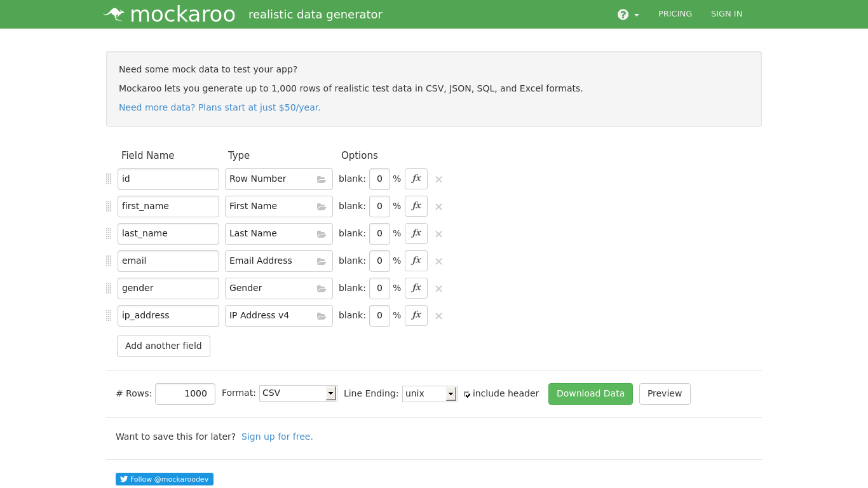The height and width of the screenshot is (488, 868).
Task: Grab the drag handle for the ip_address row
Action: click(109, 316)
